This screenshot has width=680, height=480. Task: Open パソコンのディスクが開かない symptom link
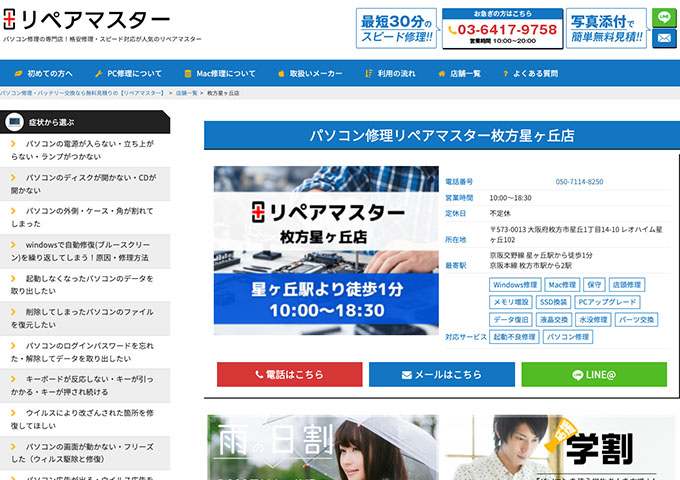pos(85,184)
